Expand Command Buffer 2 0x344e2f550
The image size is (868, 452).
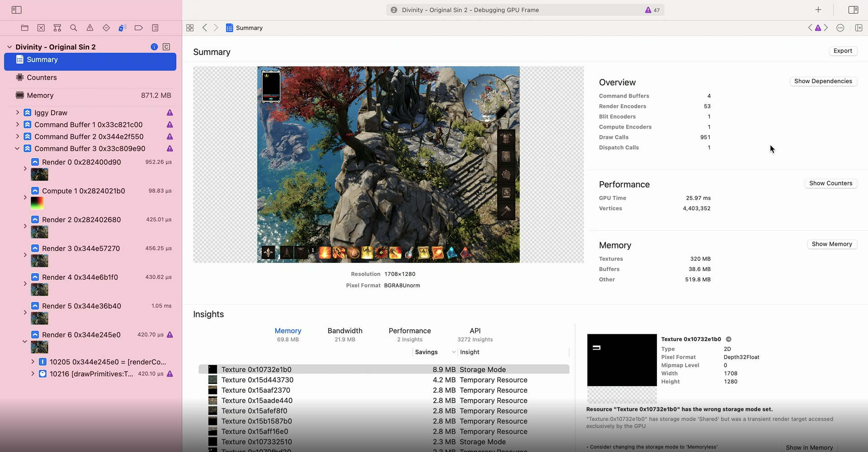click(17, 137)
